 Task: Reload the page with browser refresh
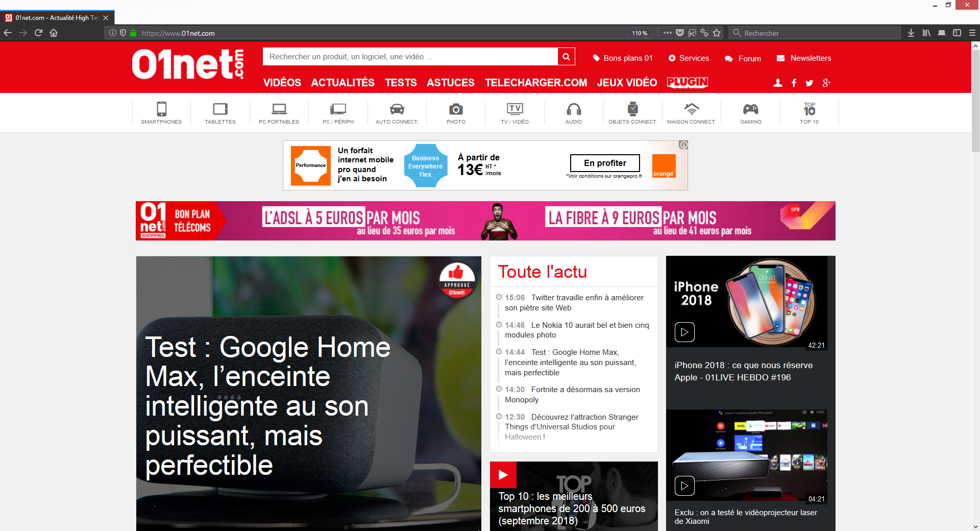38,33
